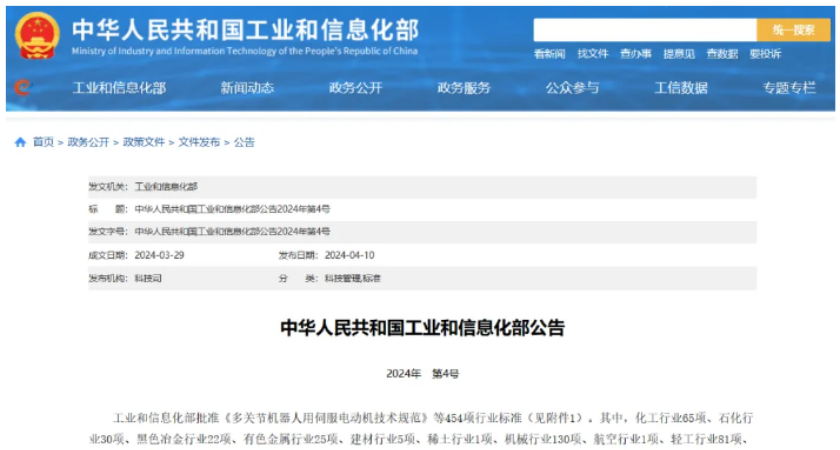Open the 查办事 quick link

pos(635,54)
